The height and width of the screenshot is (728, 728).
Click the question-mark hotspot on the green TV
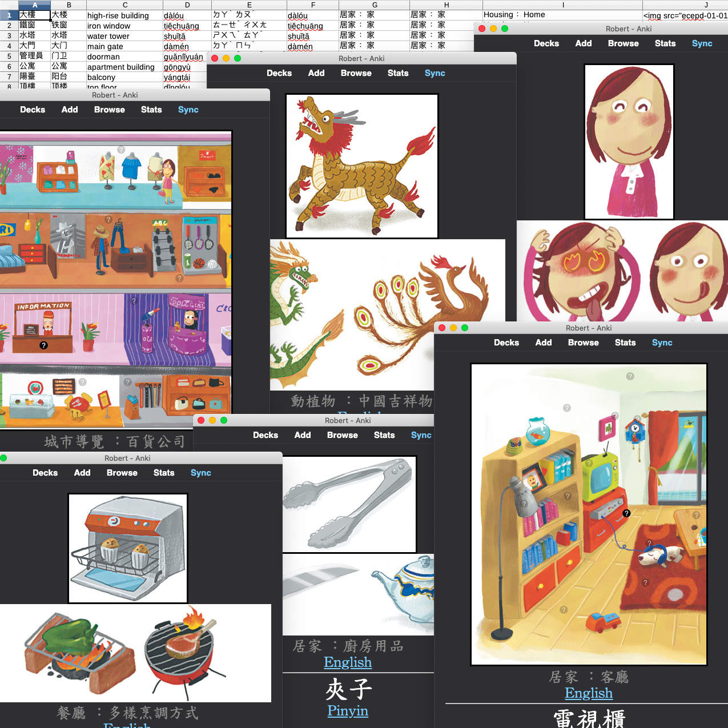coord(588,463)
